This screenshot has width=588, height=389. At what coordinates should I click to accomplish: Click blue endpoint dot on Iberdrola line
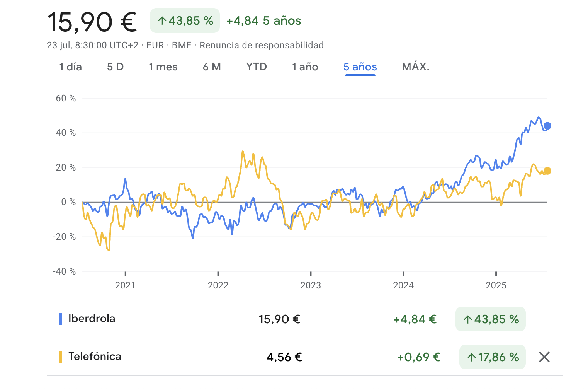coord(547,126)
